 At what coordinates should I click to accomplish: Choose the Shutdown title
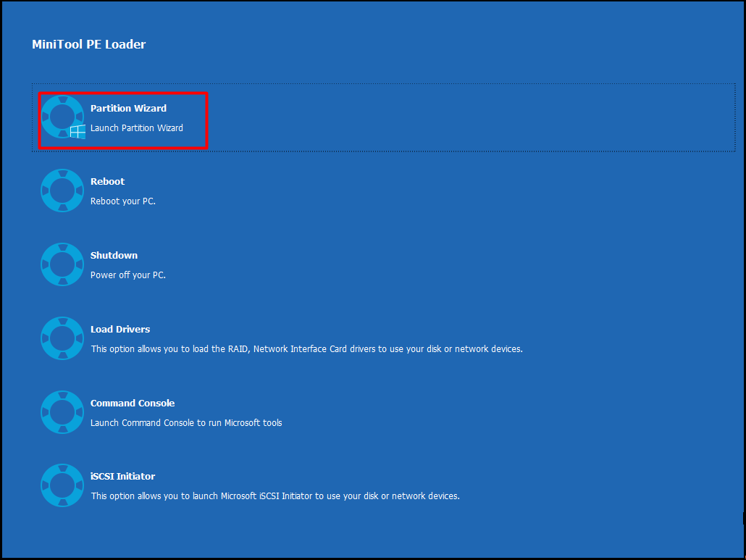point(114,256)
